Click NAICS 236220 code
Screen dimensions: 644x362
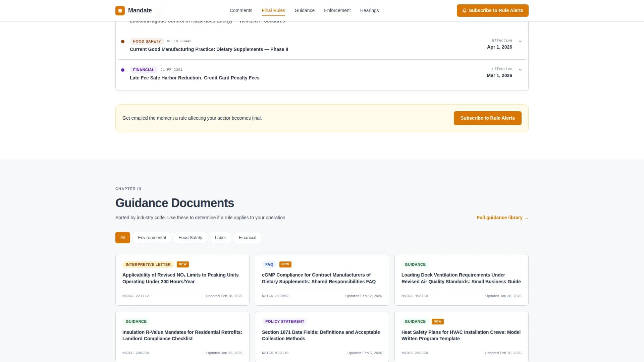click(x=136, y=353)
